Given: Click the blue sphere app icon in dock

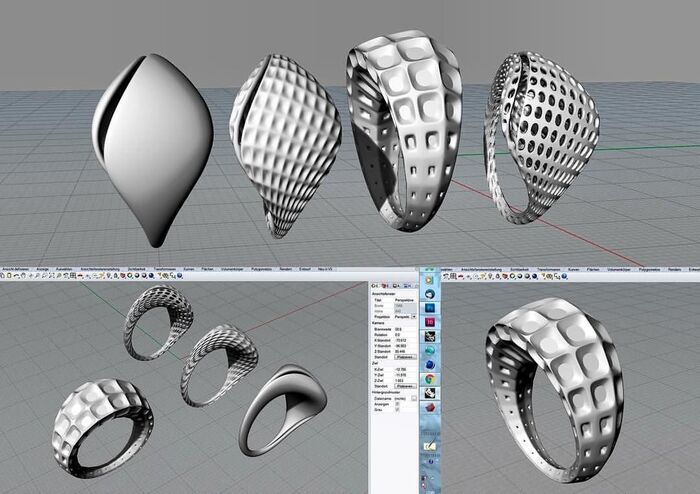Looking at the screenshot, I should point(430,365).
